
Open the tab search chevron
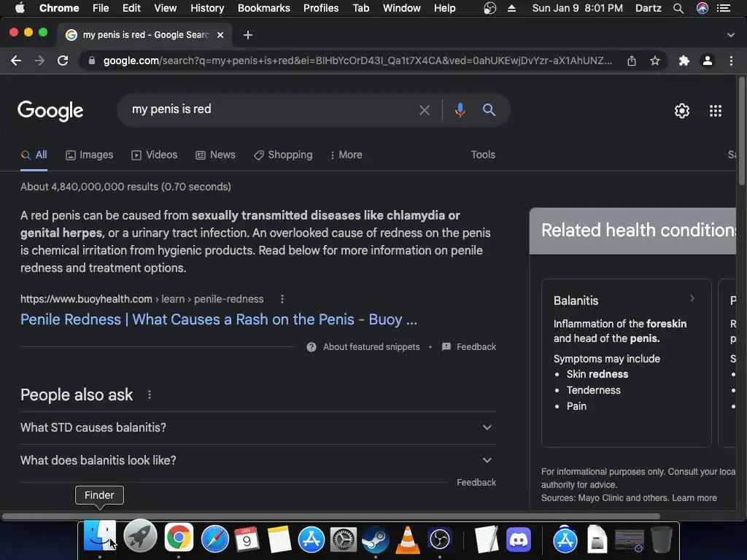click(731, 35)
